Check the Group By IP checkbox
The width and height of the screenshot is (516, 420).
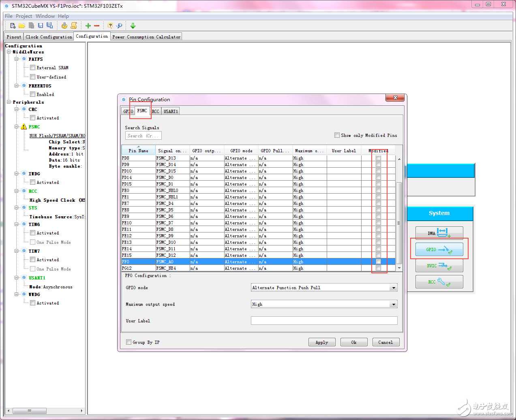pyautogui.click(x=129, y=342)
